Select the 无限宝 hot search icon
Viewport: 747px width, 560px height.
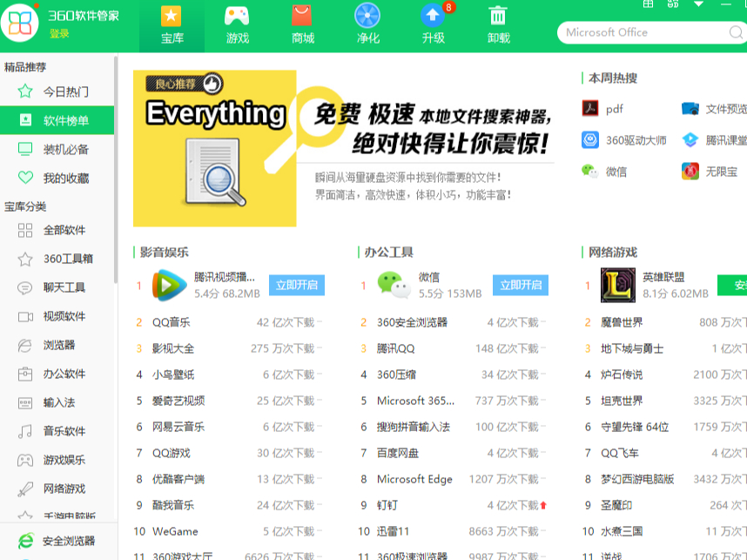tap(690, 171)
